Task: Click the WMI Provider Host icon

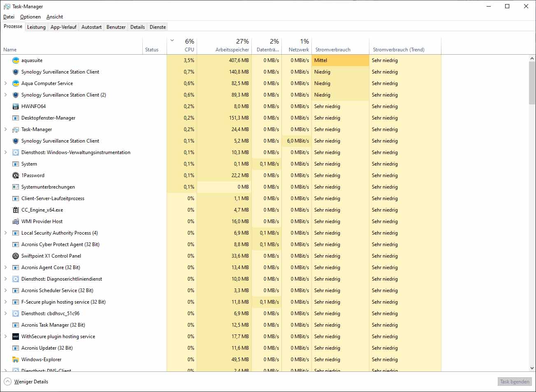Action: (16, 221)
